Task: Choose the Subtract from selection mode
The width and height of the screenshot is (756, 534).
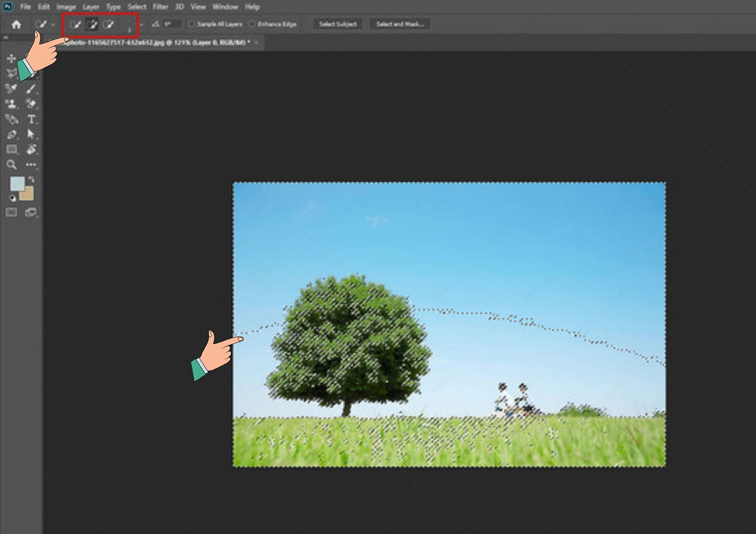Action: pos(108,25)
